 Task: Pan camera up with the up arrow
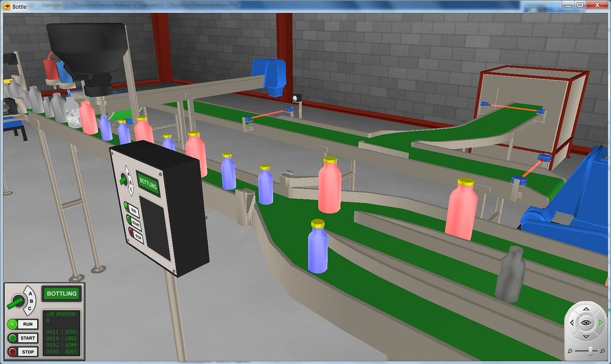tap(586, 309)
